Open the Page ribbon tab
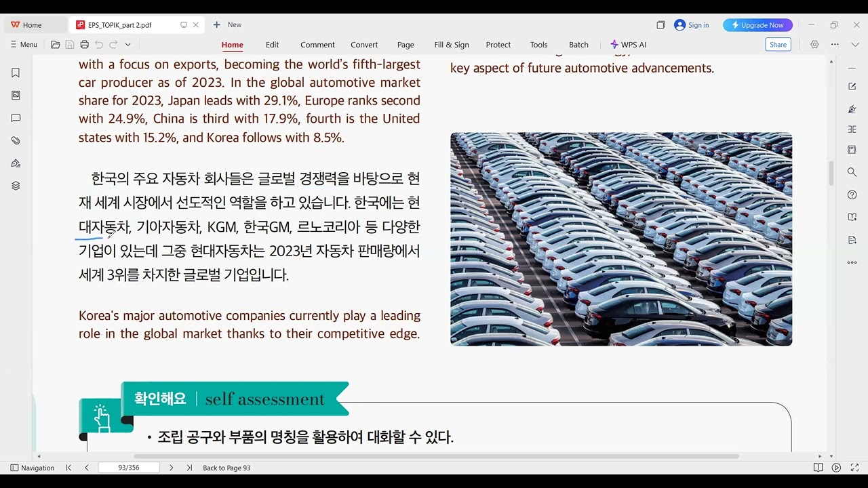The height and width of the screenshot is (488, 868). [406, 45]
